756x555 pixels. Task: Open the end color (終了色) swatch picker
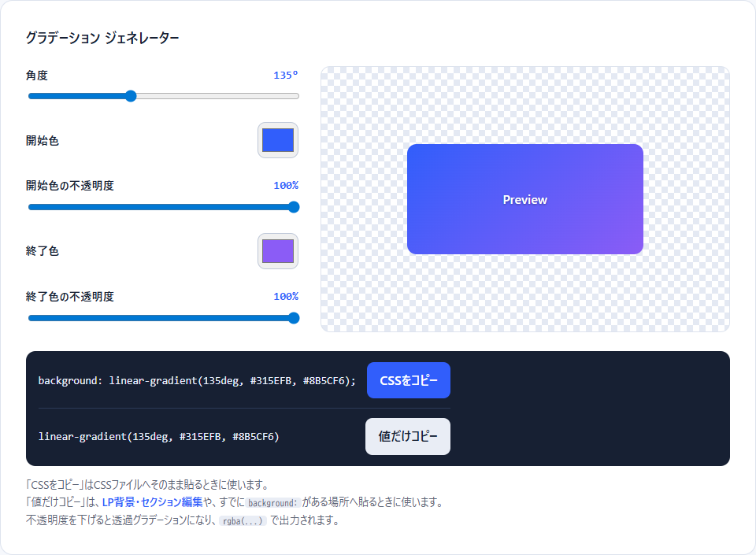point(278,251)
